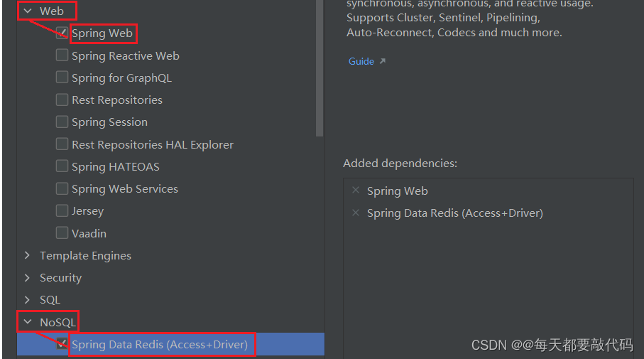Select the Spring Web dependency label
Screen dimensions: 644x359
click(102, 33)
